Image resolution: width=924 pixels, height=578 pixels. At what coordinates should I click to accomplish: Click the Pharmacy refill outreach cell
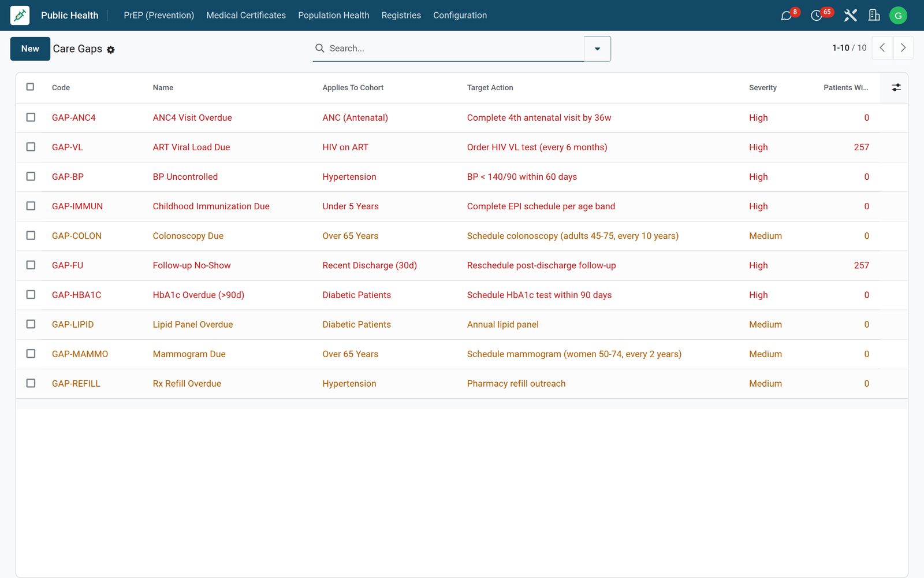point(516,383)
